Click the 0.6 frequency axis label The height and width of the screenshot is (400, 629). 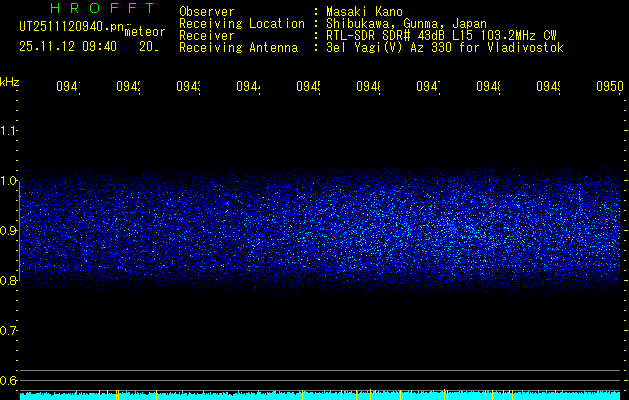(9, 380)
